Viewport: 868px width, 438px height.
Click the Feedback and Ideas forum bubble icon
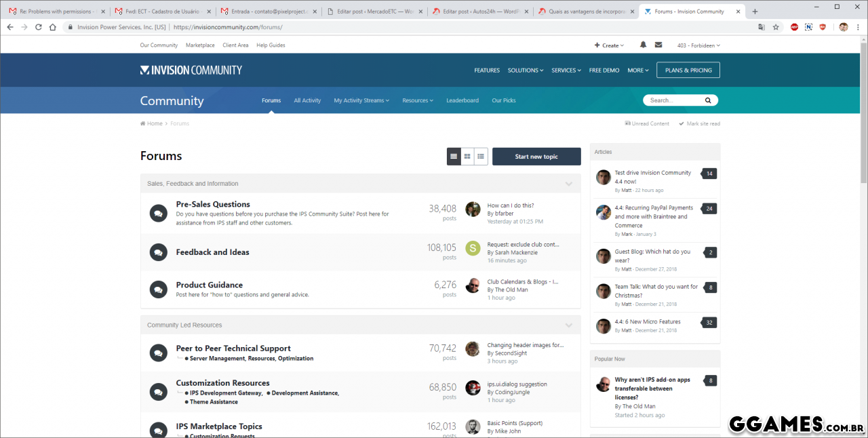pos(158,252)
